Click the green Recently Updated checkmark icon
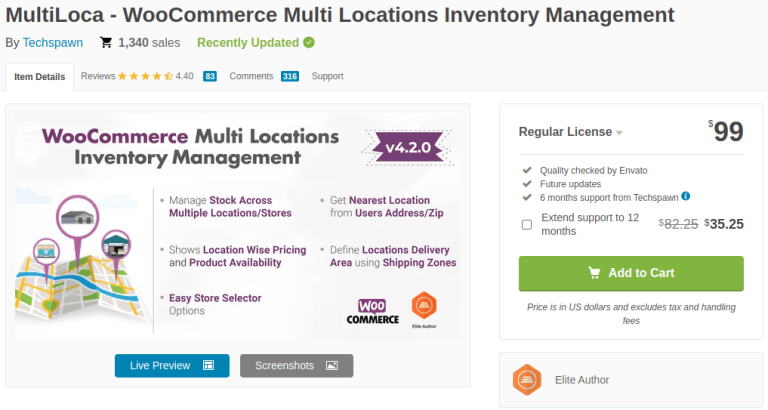The height and width of the screenshot is (410, 768). 309,43
